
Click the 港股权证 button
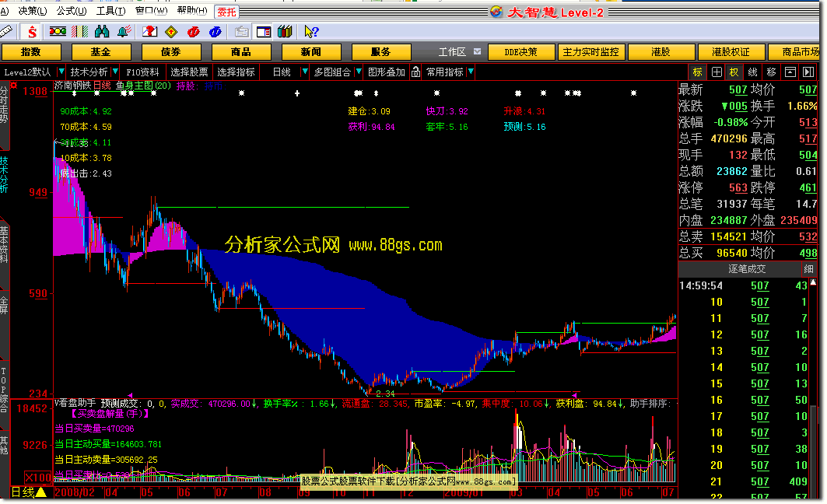731,51
